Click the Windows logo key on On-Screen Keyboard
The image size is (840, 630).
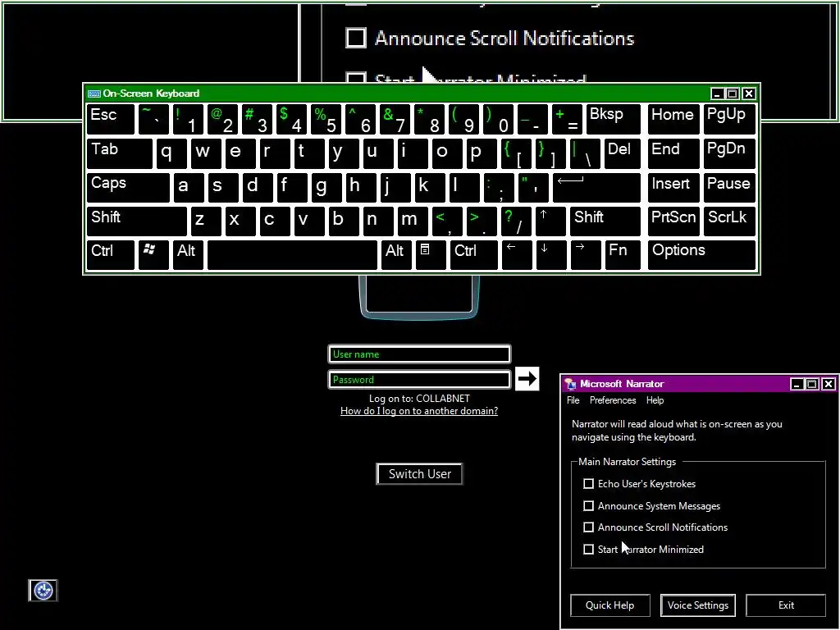tap(153, 255)
